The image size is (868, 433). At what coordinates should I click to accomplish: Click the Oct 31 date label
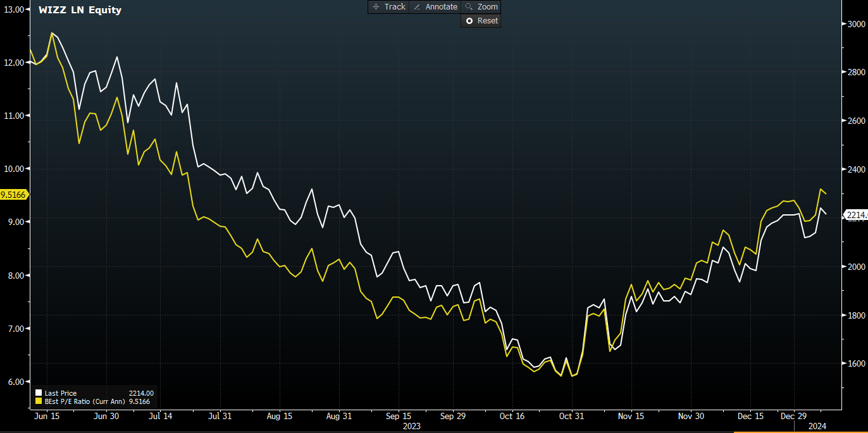[x=571, y=417]
